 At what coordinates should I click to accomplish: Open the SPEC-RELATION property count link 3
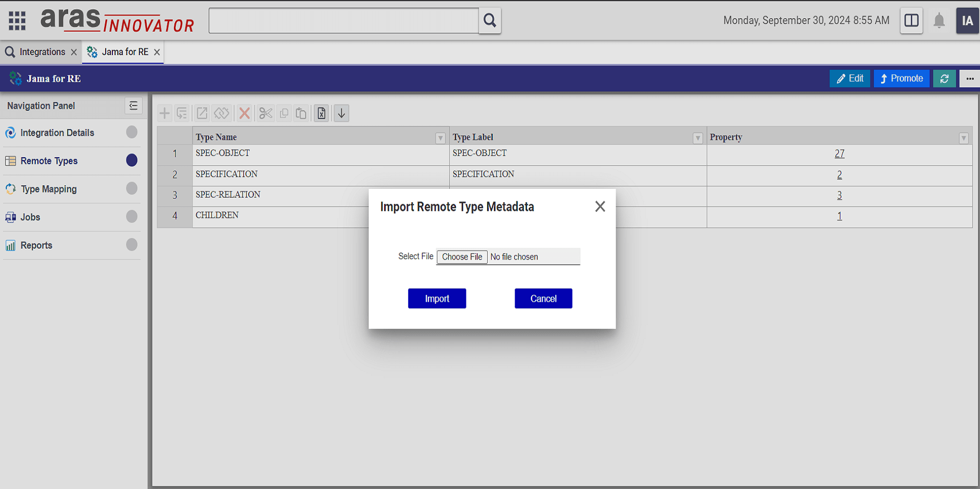pos(839,196)
